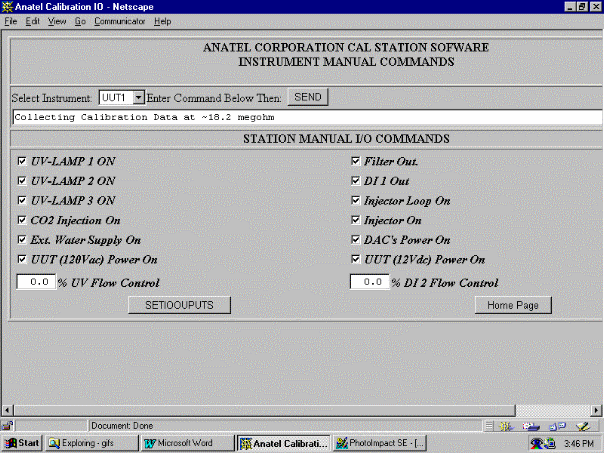Click the Windows Start button
This screenshot has width=604, height=453.
point(22,443)
